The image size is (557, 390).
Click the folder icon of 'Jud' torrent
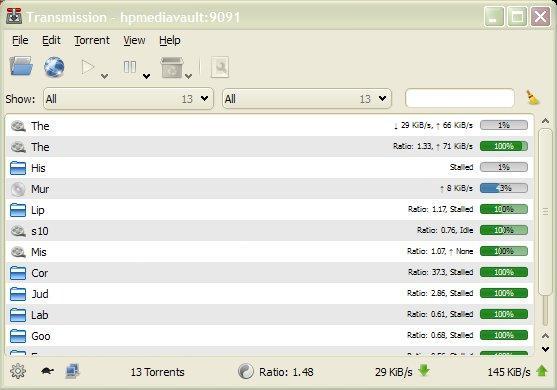pos(18,294)
